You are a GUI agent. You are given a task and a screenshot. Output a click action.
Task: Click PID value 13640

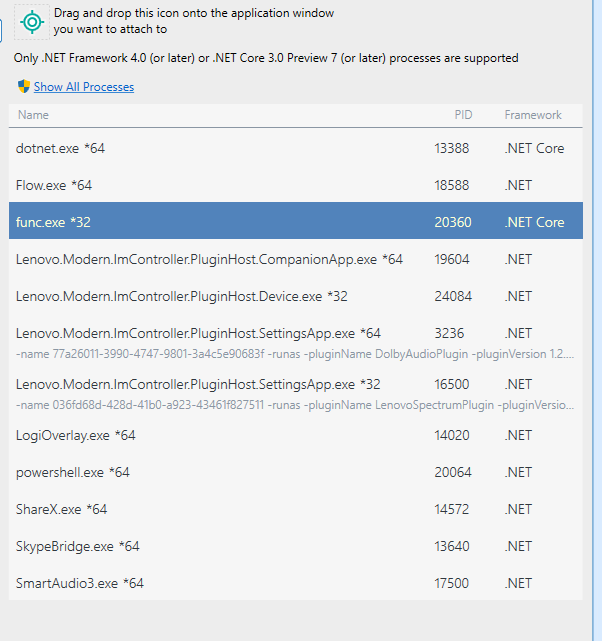(452, 546)
